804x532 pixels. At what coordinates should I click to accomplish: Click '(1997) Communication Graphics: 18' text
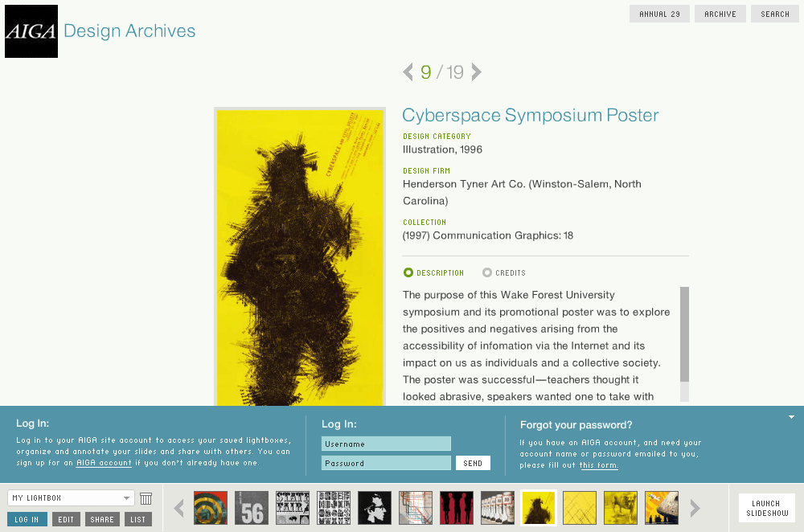(488, 235)
